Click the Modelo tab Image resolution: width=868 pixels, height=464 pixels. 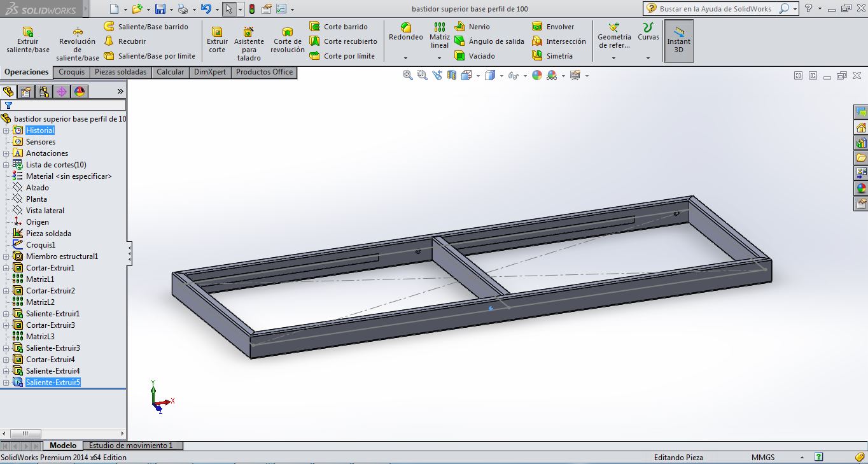pyautogui.click(x=63, y=446)
